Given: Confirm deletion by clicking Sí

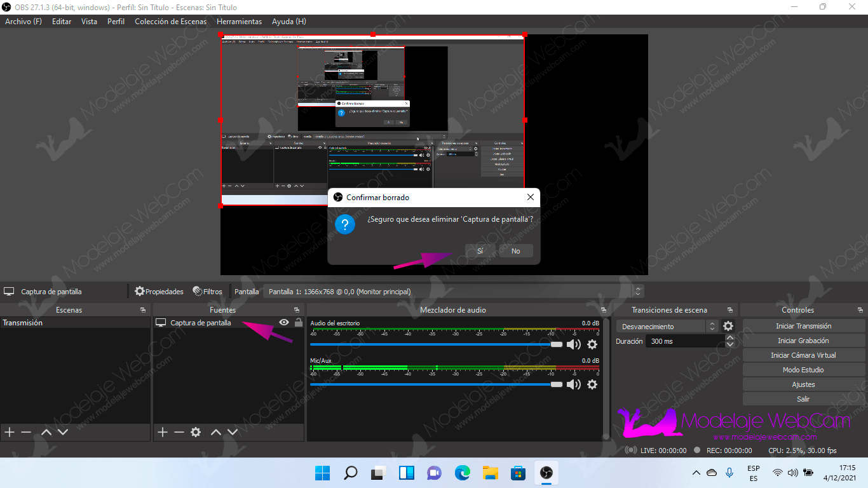Looking at the screenshot, I should tap(480, 251).
